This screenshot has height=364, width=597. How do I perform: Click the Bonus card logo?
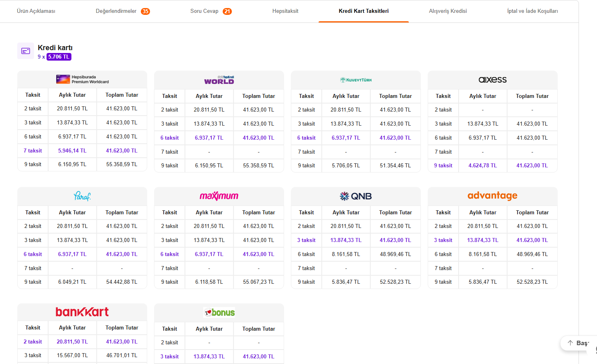click(219, 313)
